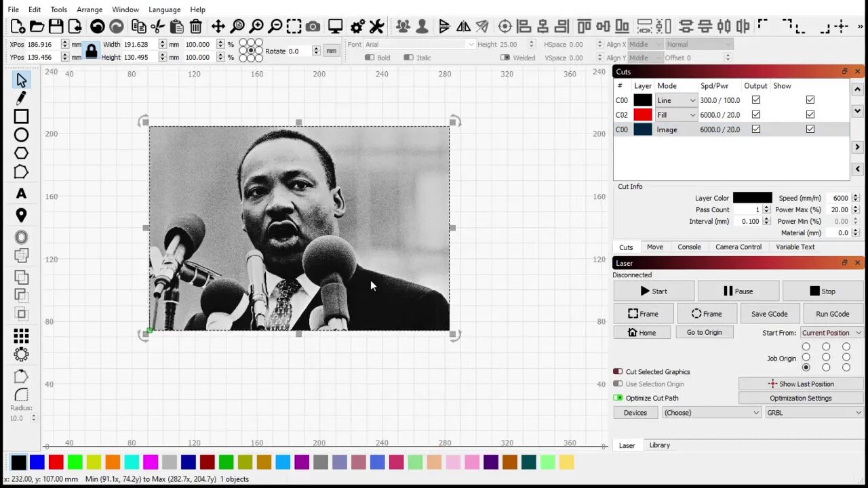This screenshot has width=868, height=488.
Task: Save the project with the floppy icon
Action: [x=56, y=26]
